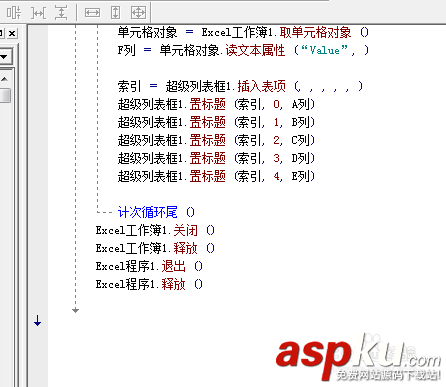Click the Excel程序1.退出 () line
This screenshot has width=446, height=387.
(149, 266)
